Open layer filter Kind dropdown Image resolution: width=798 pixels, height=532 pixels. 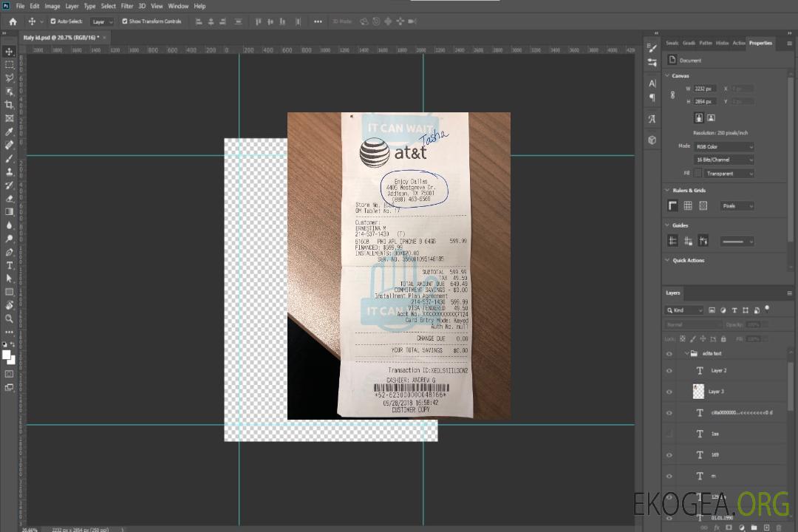click(684, 310)
